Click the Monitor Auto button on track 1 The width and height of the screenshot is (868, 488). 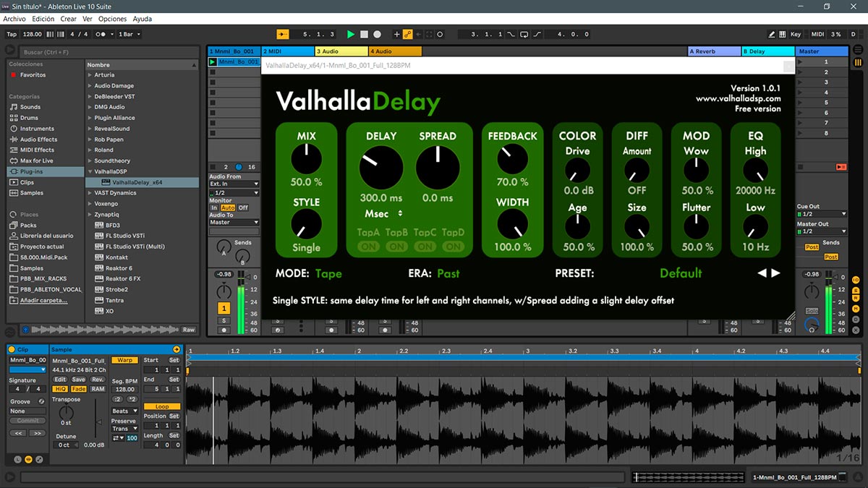pyautogui.click(x=228, y=207)
